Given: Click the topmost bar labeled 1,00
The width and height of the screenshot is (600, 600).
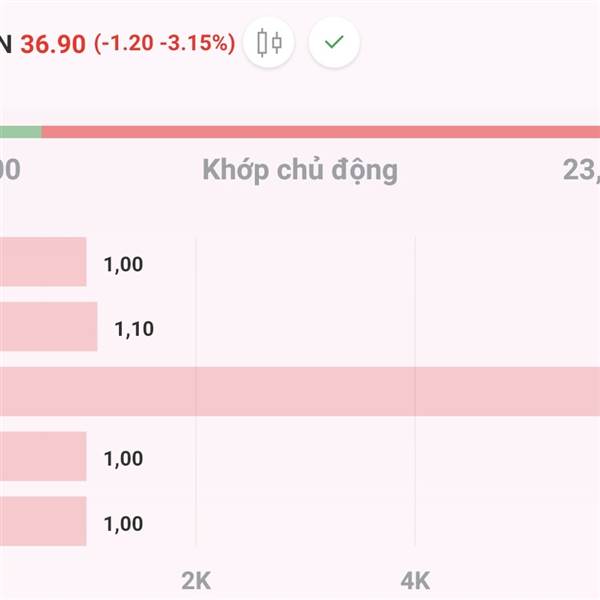Looking at the screenshot, I should [43, 262].
